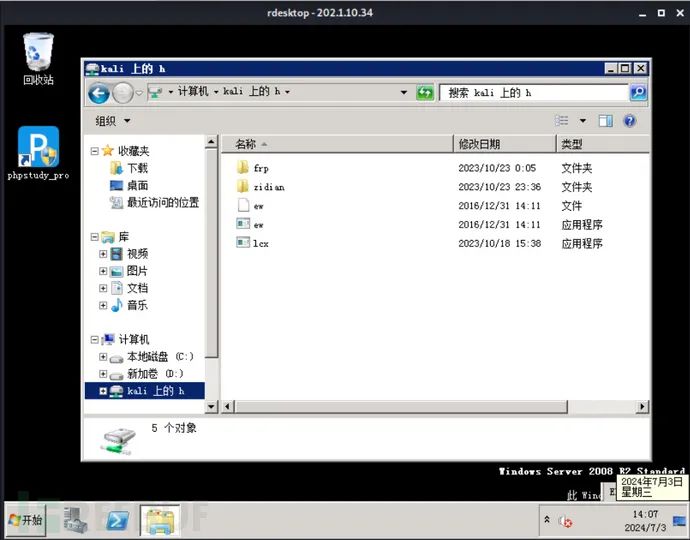Image resolution: width=690 pixels, height=540 pixels.
Task: Open Server Manager from the taskbar
Action: coord(75,521)
